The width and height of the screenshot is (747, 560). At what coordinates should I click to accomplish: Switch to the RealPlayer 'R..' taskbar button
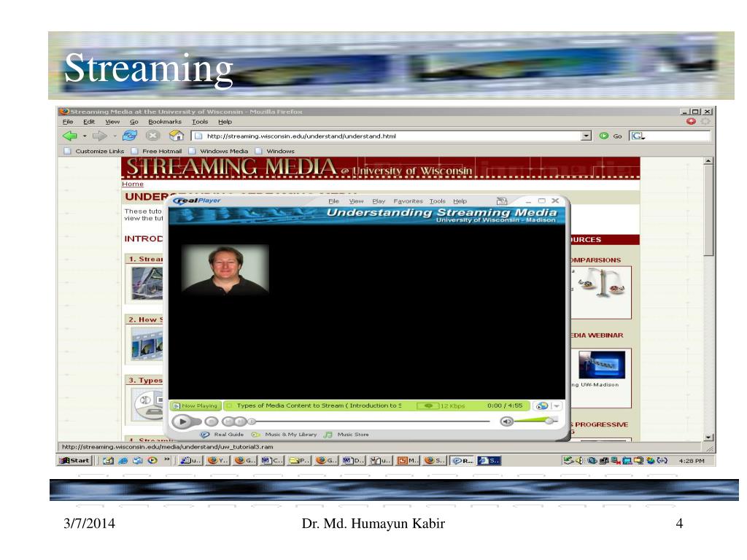462,461
